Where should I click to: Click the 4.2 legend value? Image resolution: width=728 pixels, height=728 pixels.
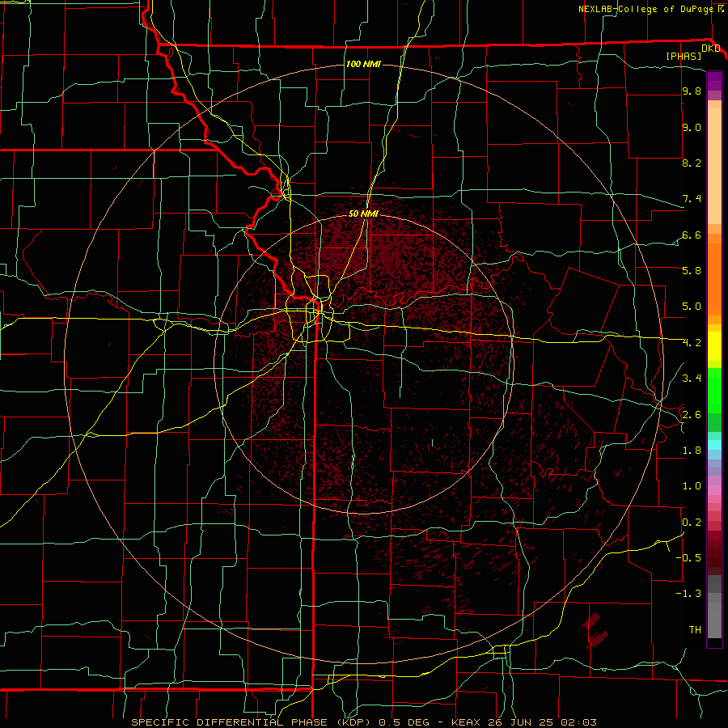692,343
